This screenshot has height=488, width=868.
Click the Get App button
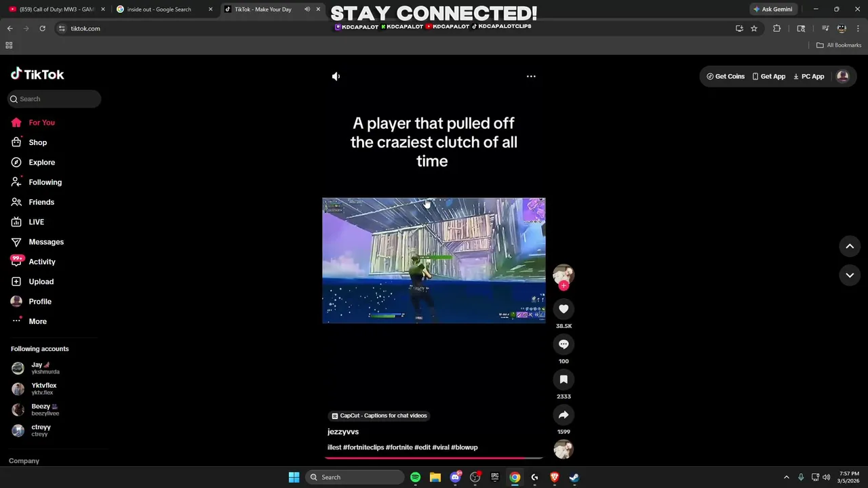[x=768, y=77]
